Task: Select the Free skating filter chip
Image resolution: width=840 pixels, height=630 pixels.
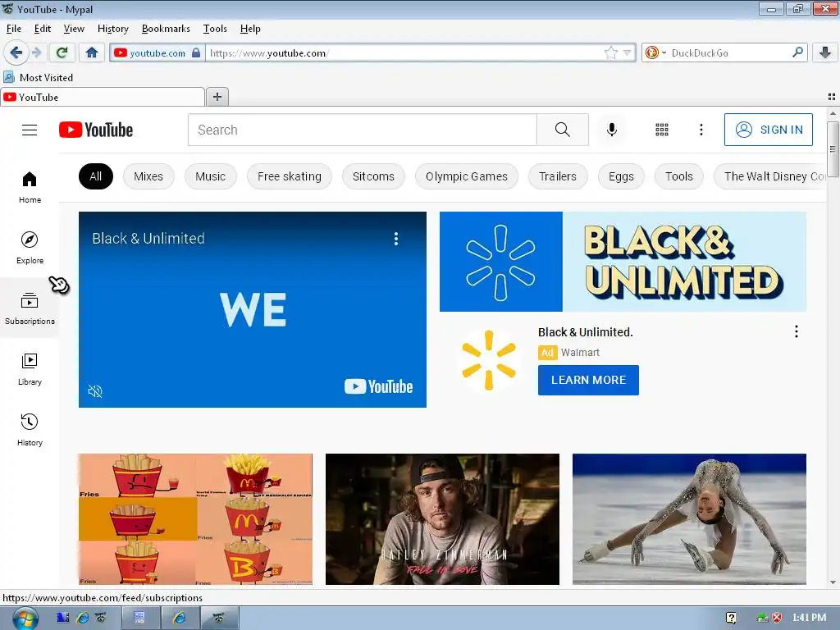Action: point(290,176)
